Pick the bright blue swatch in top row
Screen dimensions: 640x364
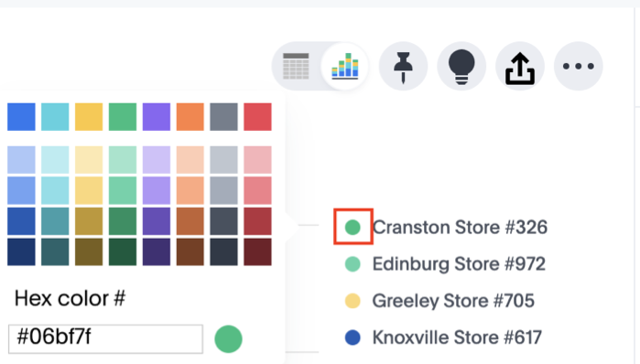pos(21,117)
